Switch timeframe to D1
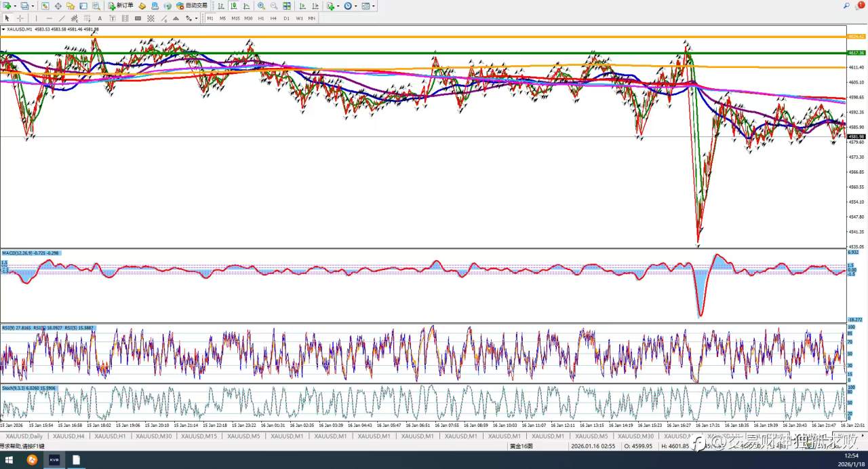This screenshot has width=868, height=469. [x=286, y=18]
